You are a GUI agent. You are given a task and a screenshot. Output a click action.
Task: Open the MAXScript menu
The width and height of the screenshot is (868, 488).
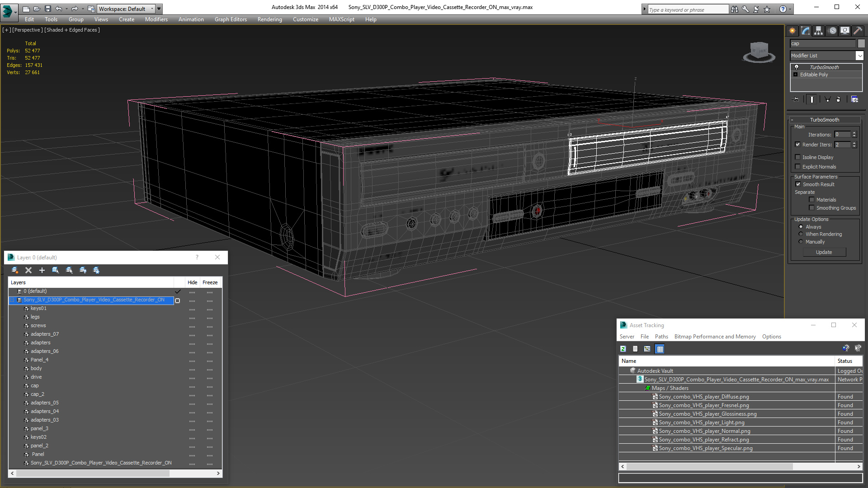coord(342,19)
